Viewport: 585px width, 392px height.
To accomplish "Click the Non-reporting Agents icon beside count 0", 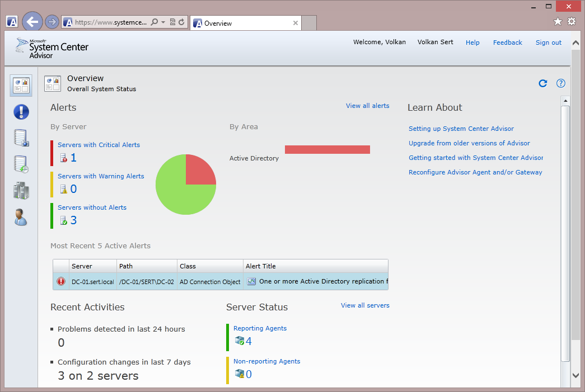I will coord(239,374).
